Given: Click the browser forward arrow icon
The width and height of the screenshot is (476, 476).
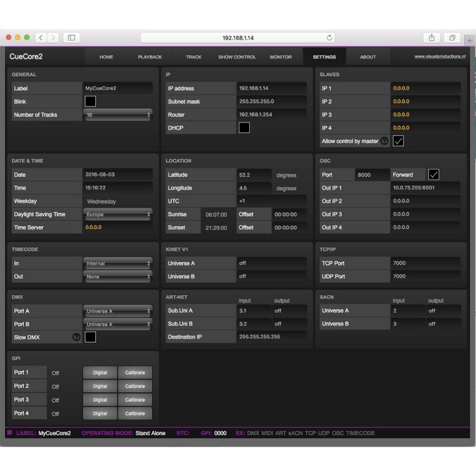Looking at the screenshot, I should (53, 37).
